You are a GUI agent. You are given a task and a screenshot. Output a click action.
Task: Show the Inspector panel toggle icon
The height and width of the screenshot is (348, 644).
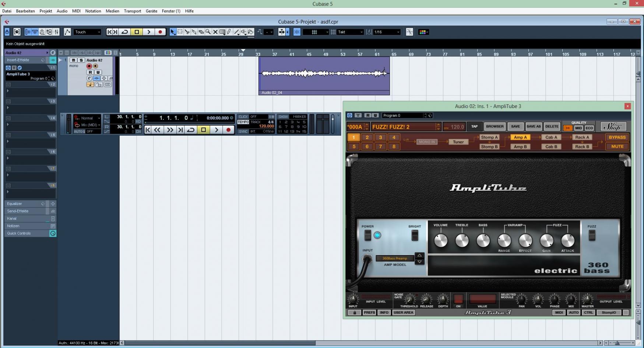click(28, 32)
